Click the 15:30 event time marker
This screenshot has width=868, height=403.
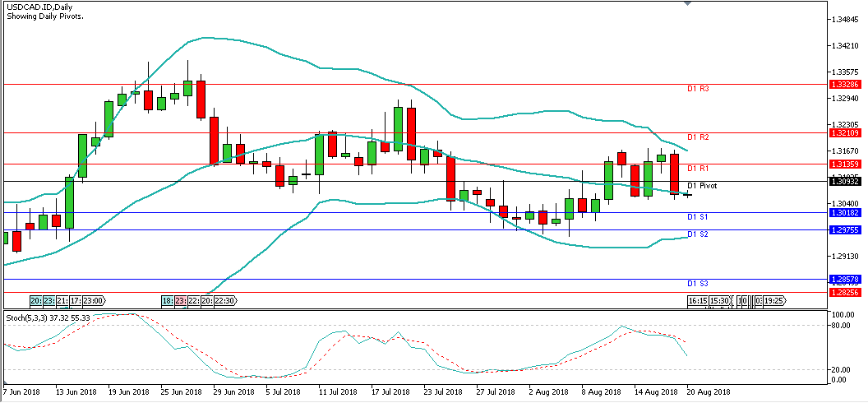[x=720, y=300]
